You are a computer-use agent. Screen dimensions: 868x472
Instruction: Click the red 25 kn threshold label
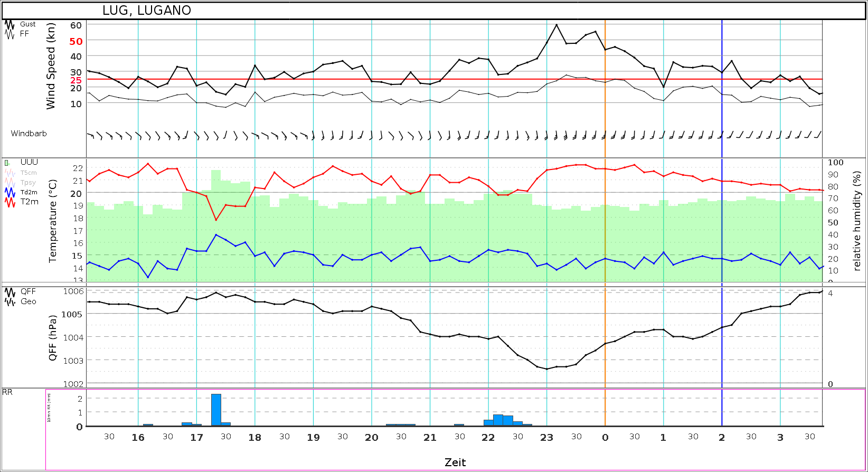pos(76,80)
